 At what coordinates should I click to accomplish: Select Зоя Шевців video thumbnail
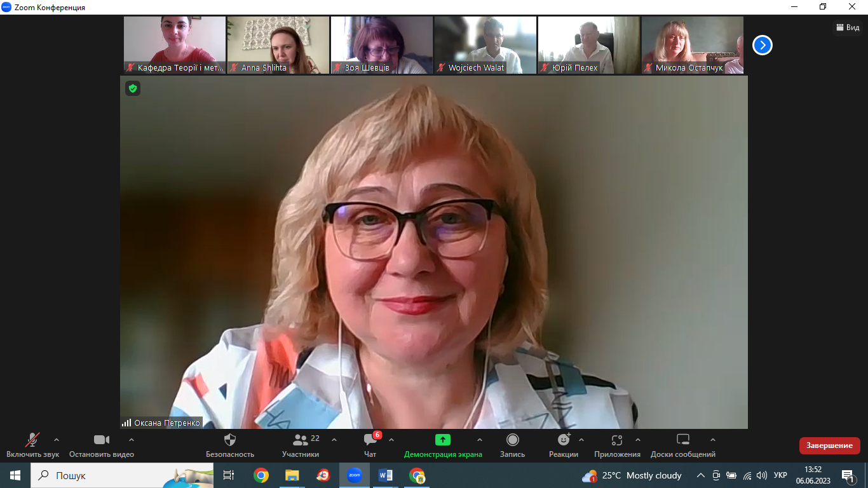click(382, 45)
